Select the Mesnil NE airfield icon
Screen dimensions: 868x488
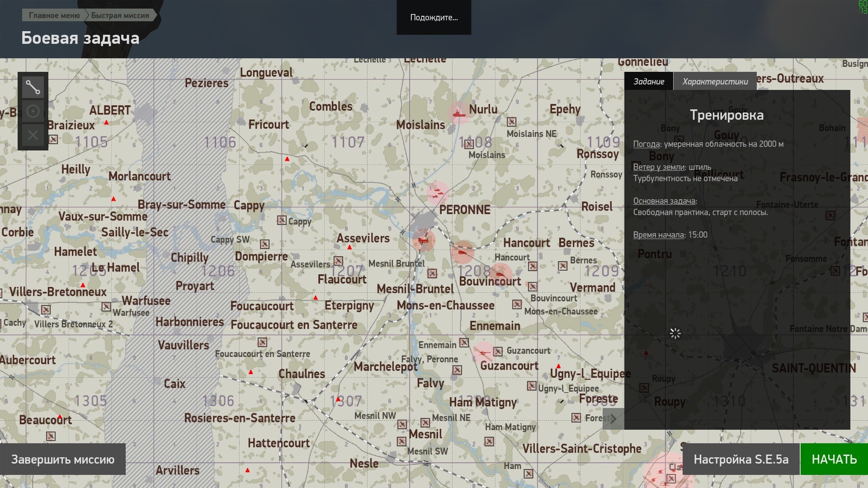point(425,422)
